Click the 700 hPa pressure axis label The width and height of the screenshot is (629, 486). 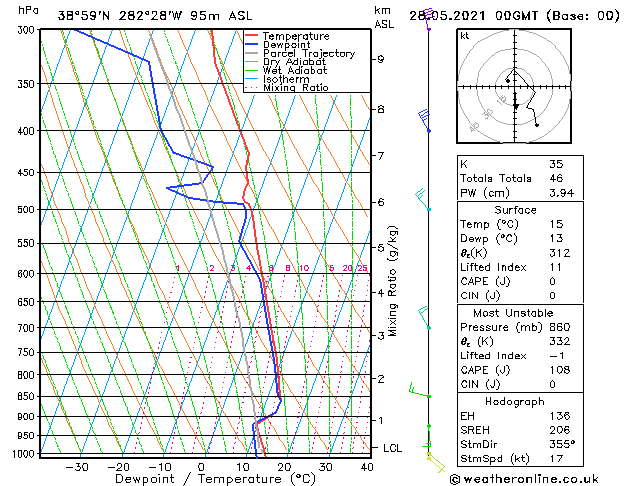(27, 328)
